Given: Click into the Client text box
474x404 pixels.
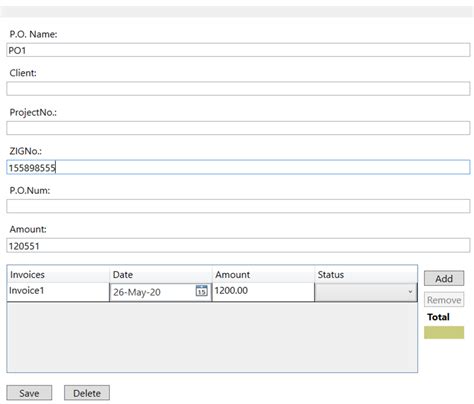Looking at the screenshot, I should 238,89.
